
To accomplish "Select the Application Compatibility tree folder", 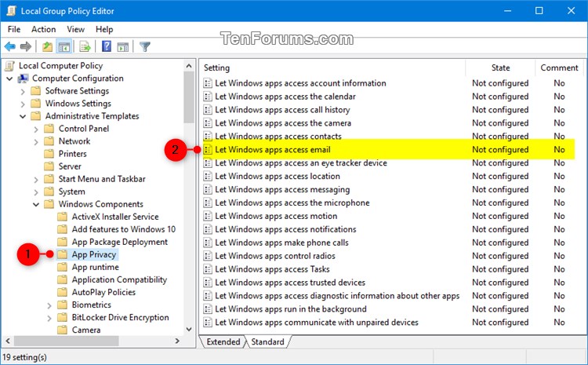I will coord(119,279).
